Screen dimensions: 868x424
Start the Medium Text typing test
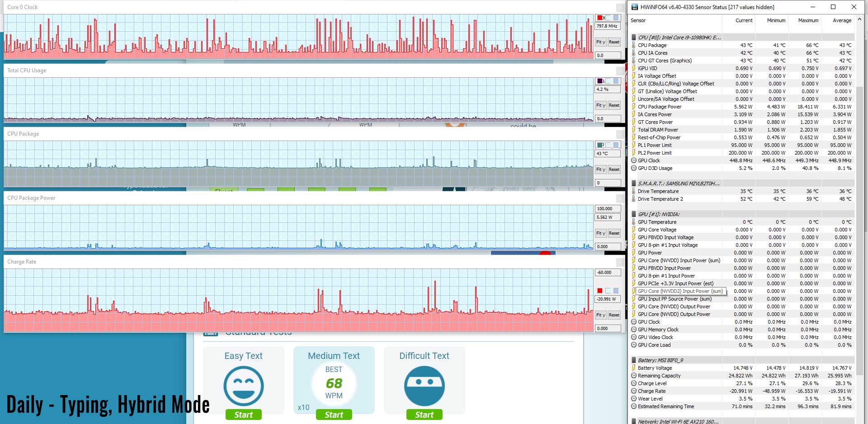(334, 415)
